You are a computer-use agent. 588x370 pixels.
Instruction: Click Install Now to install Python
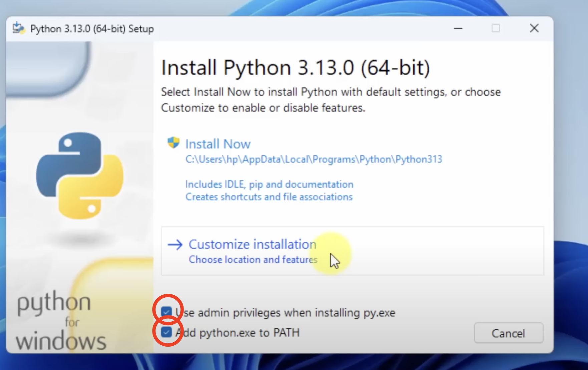point(218,144)
